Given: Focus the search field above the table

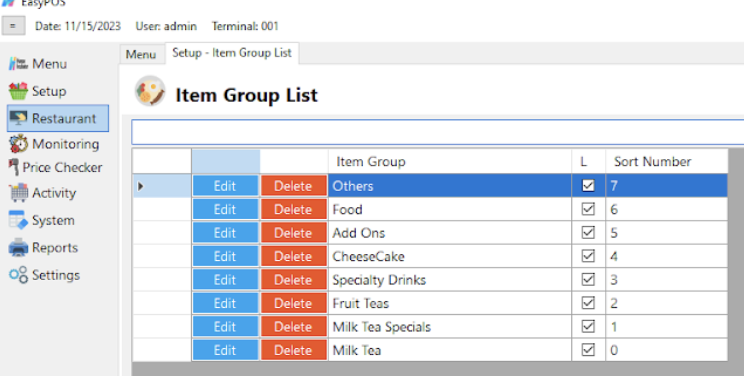Looking at the screenshot, I should click(437, 132).
